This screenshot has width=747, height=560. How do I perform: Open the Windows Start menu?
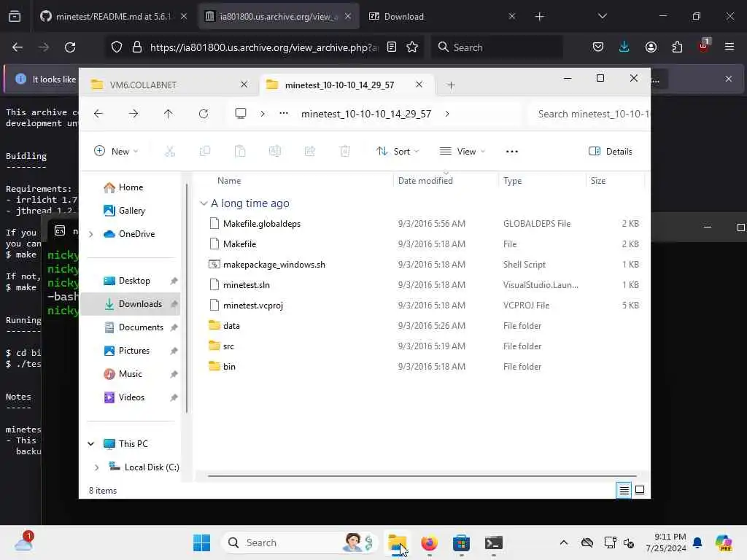coord(201,542)
